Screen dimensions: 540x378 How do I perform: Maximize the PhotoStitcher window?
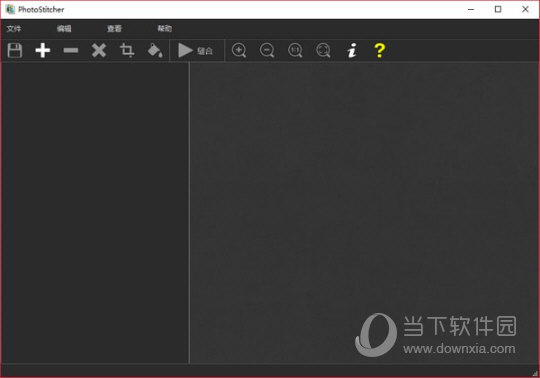[x=498, y=9]
